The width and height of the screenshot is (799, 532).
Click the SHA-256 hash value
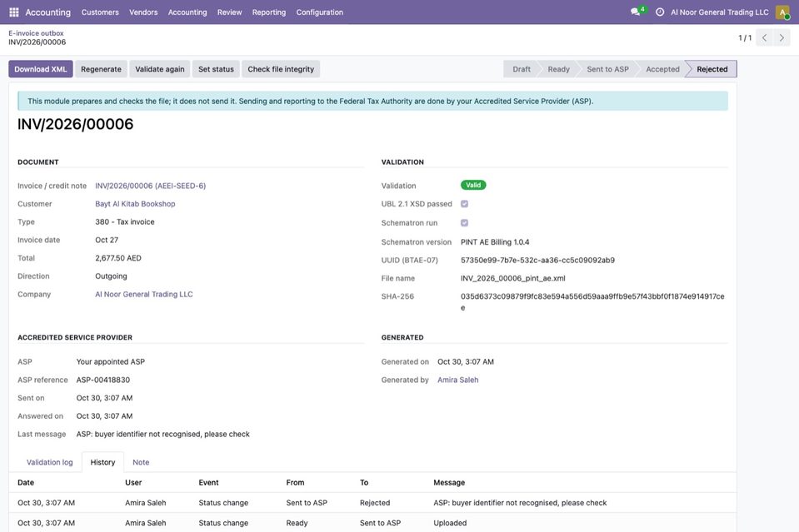coord(592,302)
